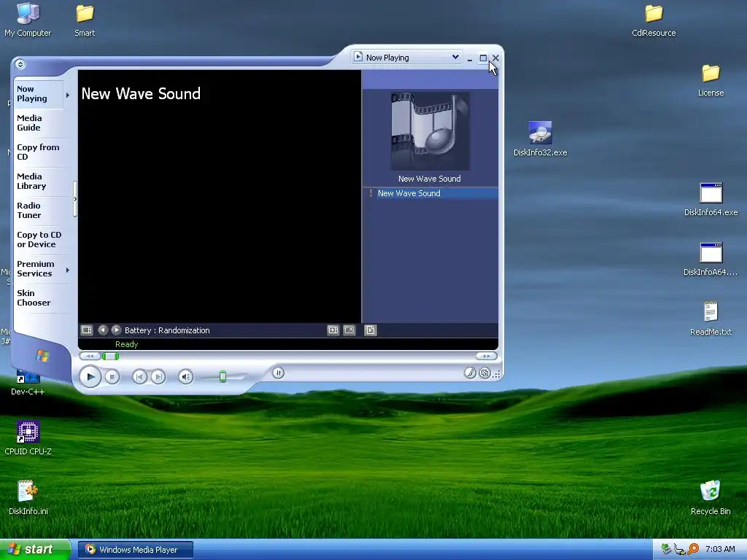747x560 pixels.
Task: Open the My Computer desktop icon
Action: (28, 19)
